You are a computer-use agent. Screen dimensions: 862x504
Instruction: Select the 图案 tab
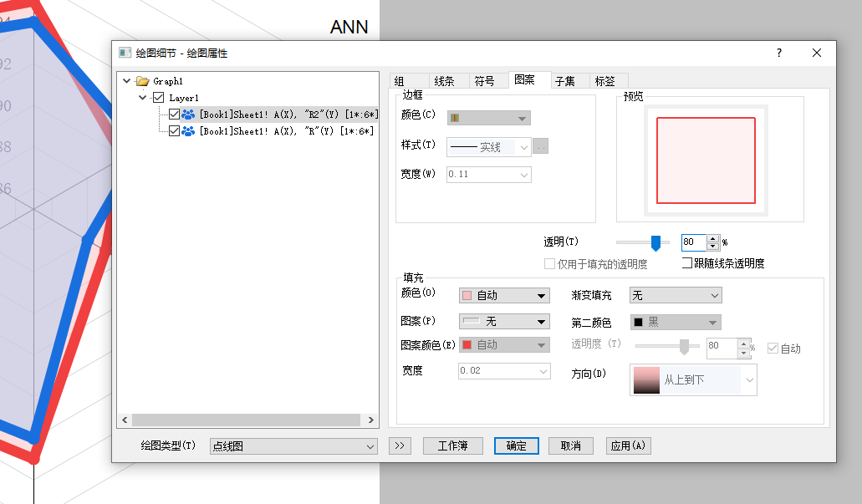(529, 79)
